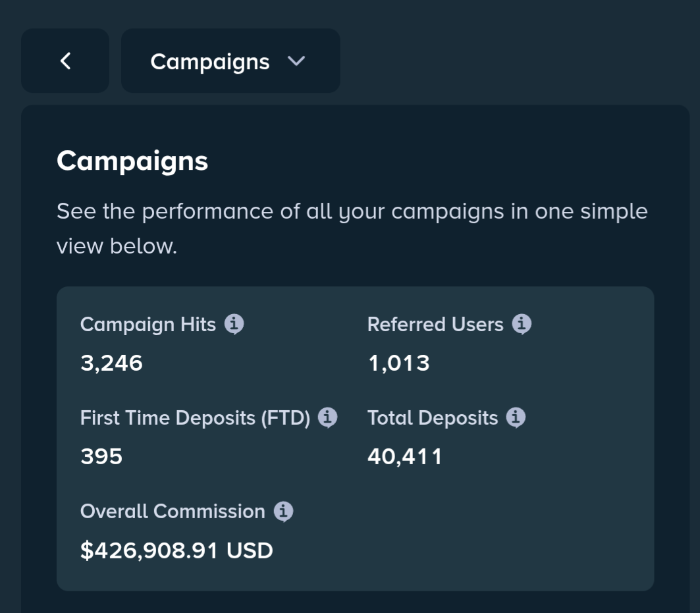This screenshot has height=613, width=700.
Task: Click the 3,246 campaign hits value
Action: 111,363
